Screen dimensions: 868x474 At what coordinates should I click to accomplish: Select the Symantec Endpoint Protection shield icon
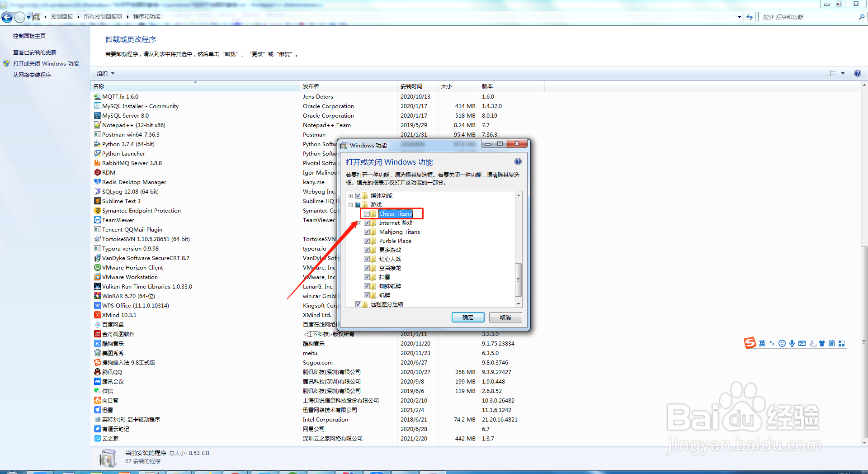[97, 211]
